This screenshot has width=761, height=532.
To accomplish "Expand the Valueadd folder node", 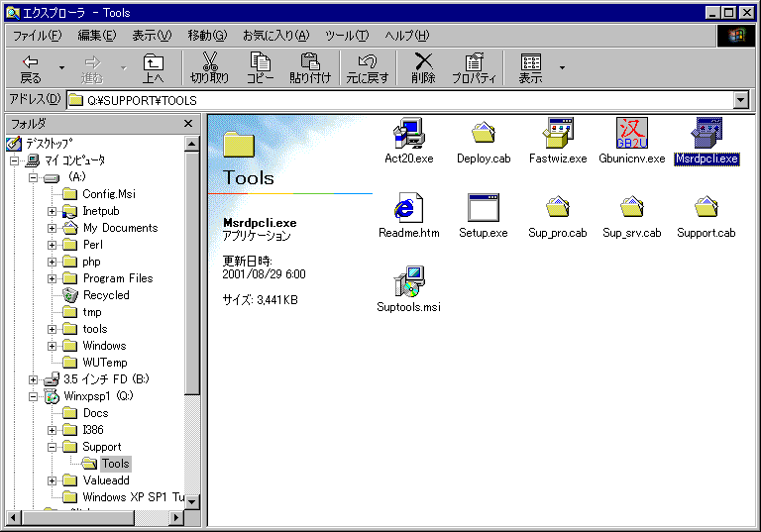I will [x=52, y=481].
